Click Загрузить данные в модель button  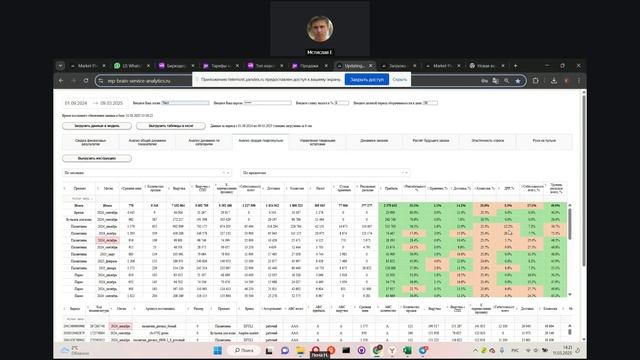click(x=97, y=126)
